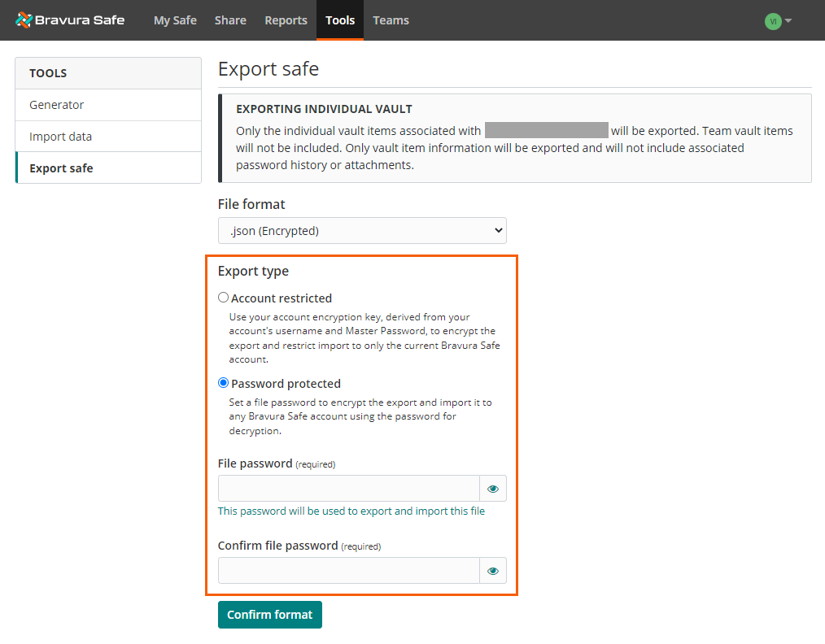Show the File password with the eye icon
This screenshot has height=644, width=825.
[492, 488]
